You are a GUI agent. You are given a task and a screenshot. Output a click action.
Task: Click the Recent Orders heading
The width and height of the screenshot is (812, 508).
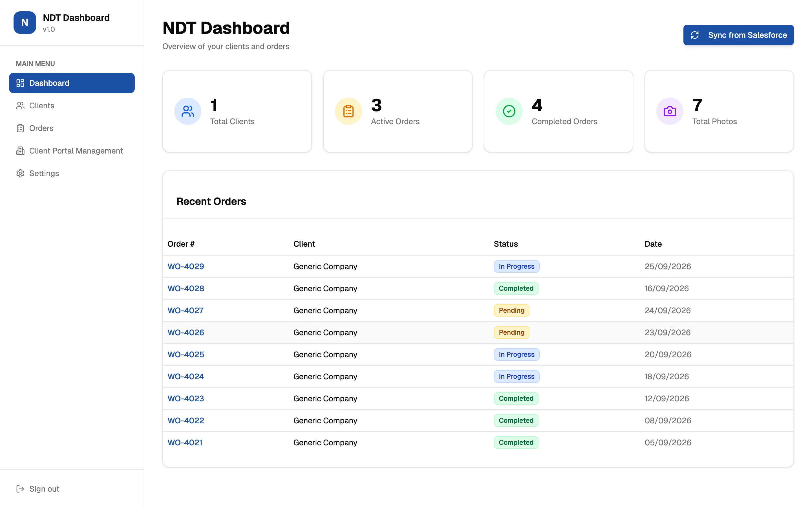coord(211,201)
